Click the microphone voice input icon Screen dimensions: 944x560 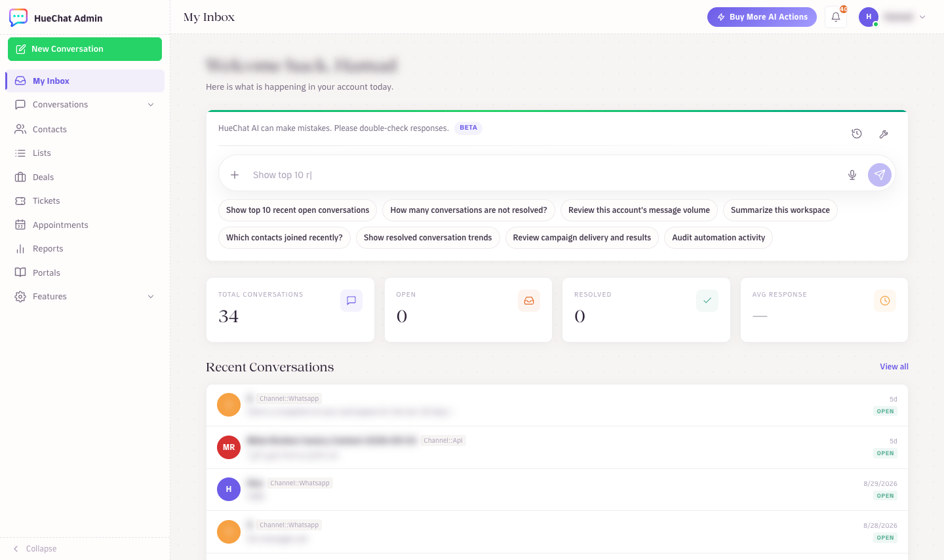pyautogui.click(x=852, y=175)
